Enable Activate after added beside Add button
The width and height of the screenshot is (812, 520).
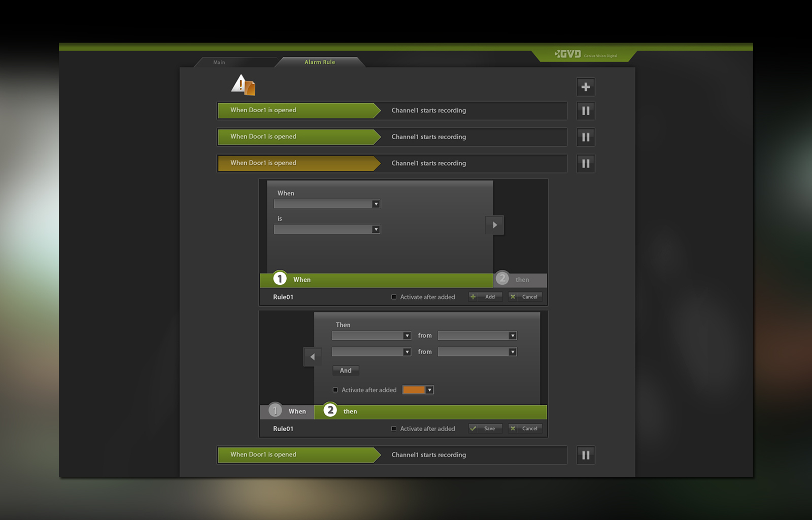394,297
